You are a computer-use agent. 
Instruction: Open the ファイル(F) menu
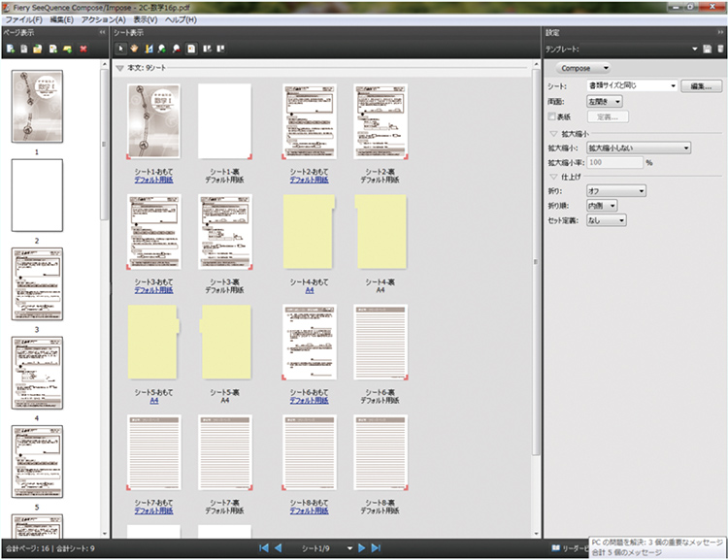(x=24, y=19)
